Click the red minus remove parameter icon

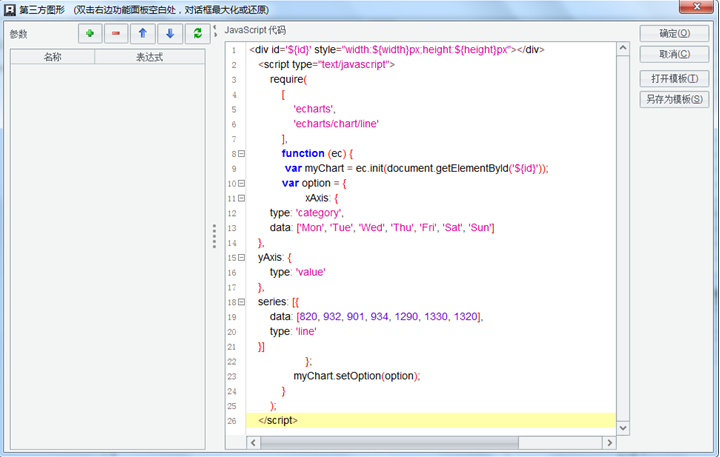coord(117,34)
